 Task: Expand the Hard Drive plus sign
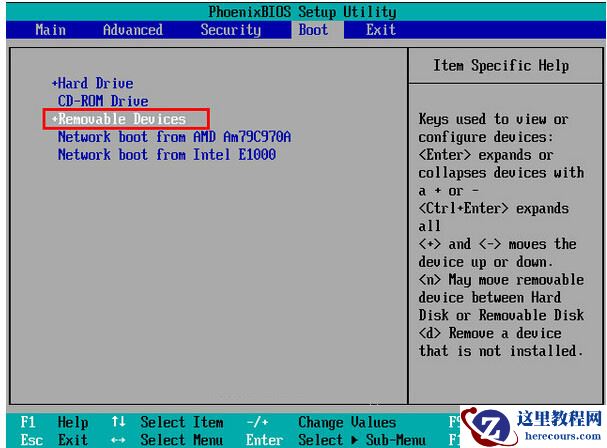[x=55, y=83]
